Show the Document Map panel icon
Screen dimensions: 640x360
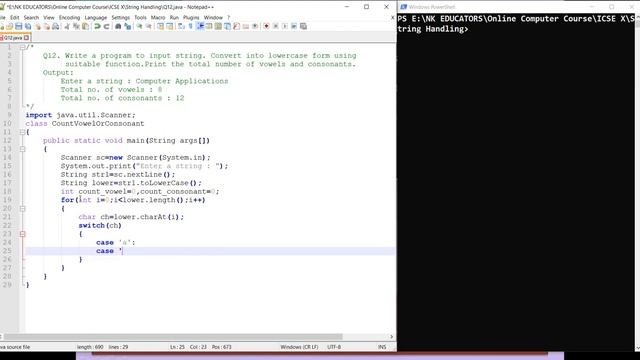pyautogui.click(x=218, y=27)
